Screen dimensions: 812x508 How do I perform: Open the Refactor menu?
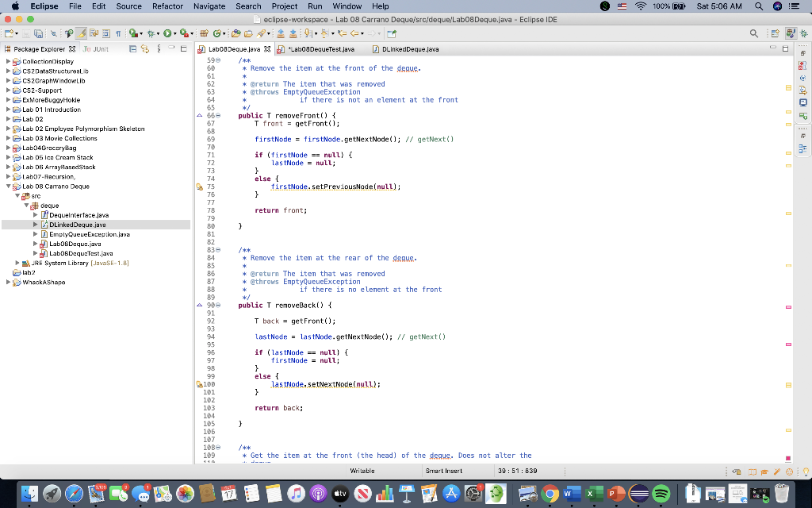tap(167, 6)
